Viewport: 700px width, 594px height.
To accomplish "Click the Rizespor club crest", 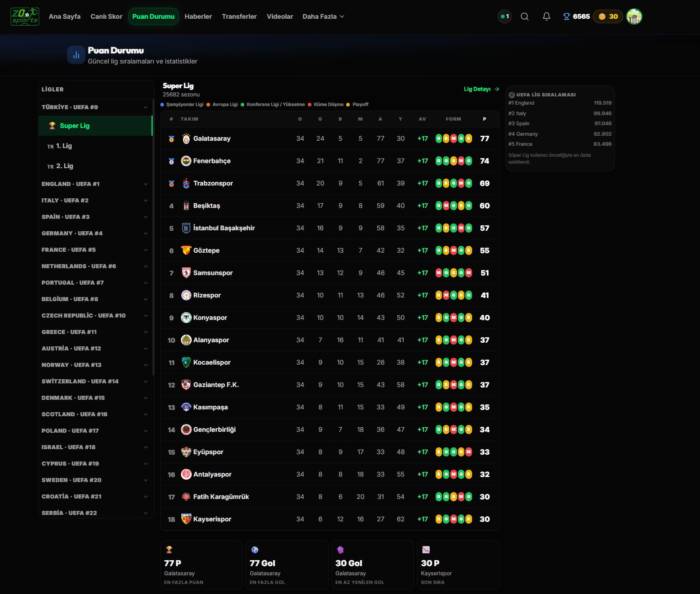I will point(186,295).
